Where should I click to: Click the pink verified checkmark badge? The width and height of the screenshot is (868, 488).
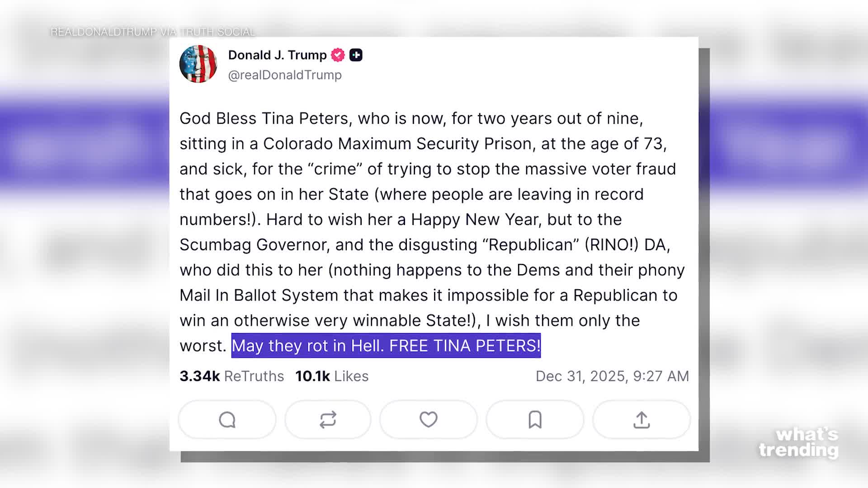[337, 54]
